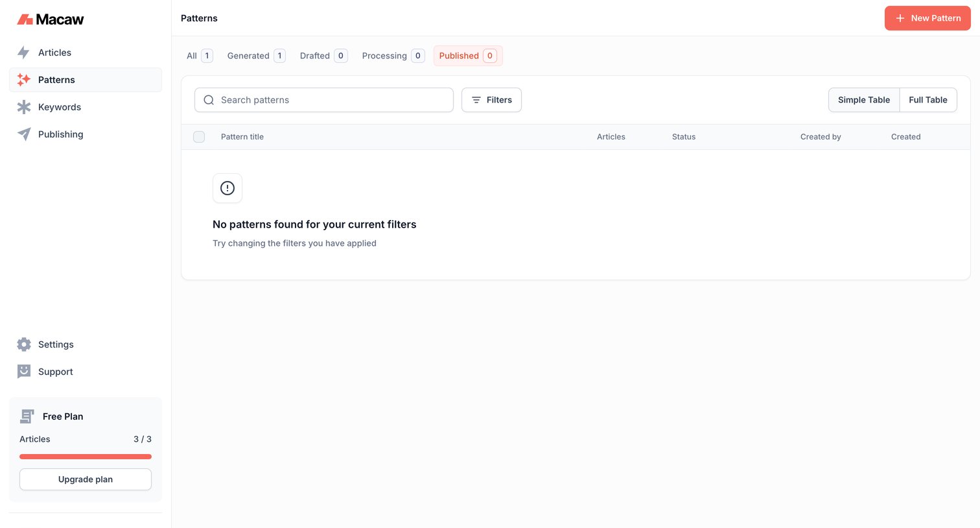This screenshot has height=528, width=980.
Task: Click "No patterns found for your current filters"
Action: (314, 224)
